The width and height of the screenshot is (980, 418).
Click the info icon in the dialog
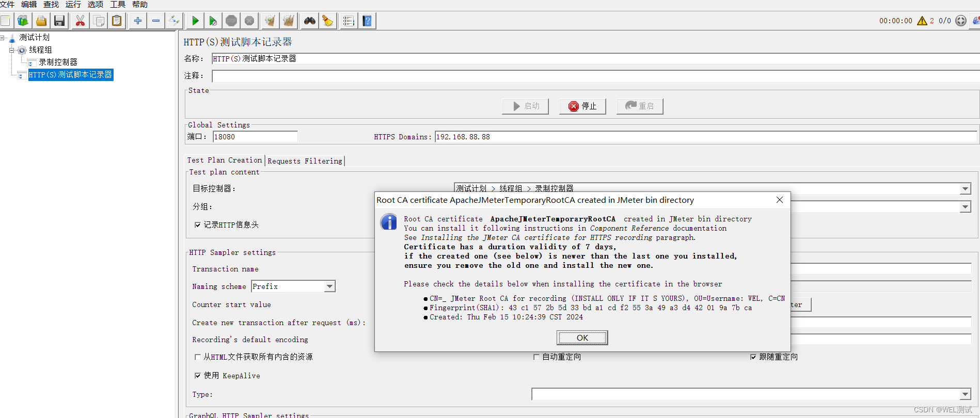pos(389,222)
